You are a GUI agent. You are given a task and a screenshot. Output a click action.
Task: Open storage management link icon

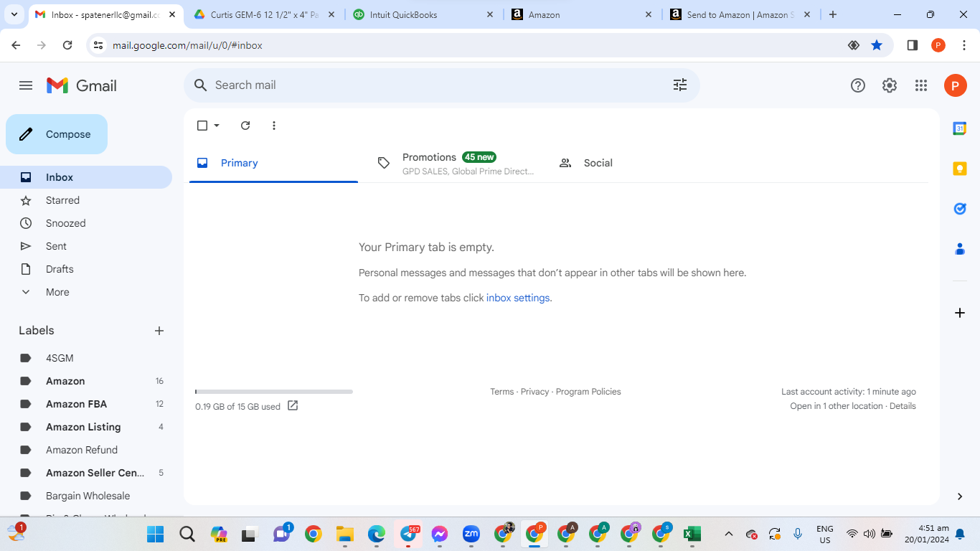click(293, 405)
